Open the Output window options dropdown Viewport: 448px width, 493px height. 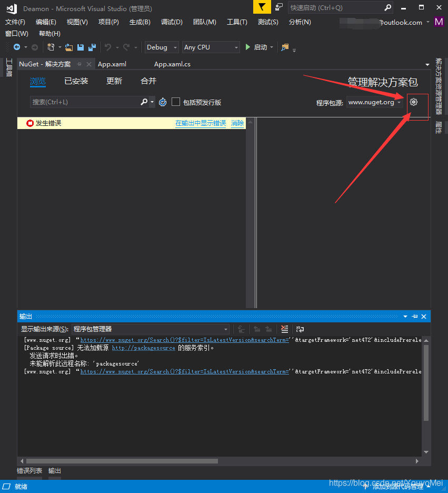click(x=405, y=317)
